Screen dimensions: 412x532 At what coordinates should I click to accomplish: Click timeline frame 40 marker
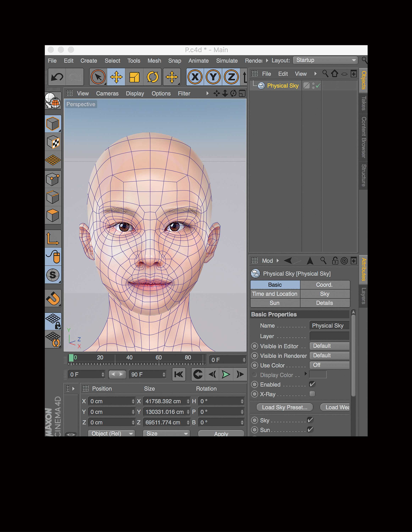coord(129,357)
